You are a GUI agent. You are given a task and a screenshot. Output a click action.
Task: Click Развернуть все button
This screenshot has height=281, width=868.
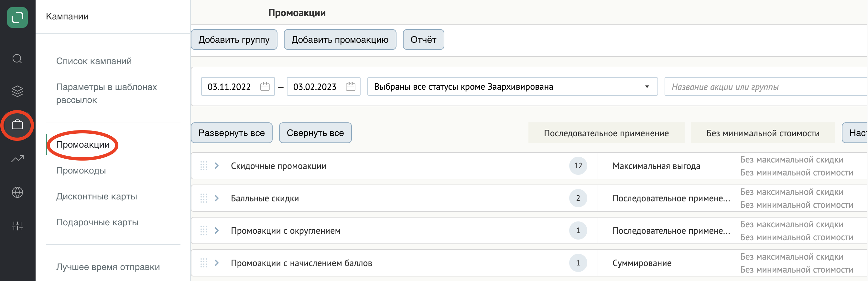tap(232, 133)
